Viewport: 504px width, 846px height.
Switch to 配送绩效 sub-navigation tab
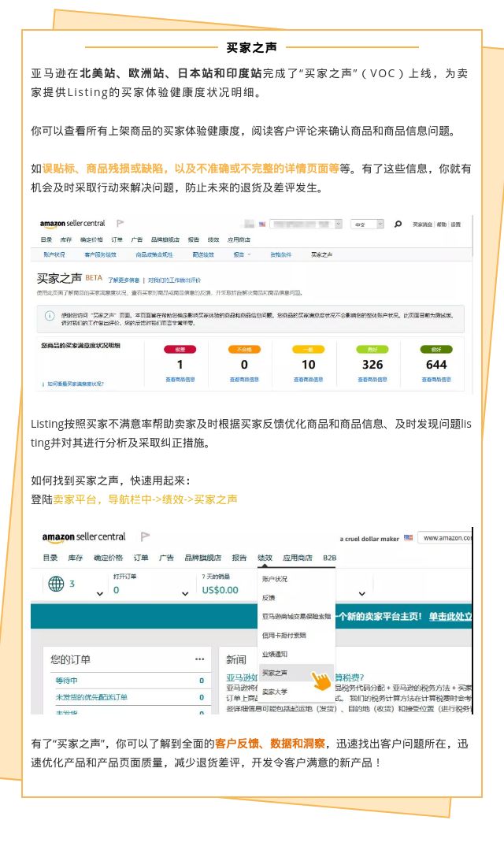(203, 254)
